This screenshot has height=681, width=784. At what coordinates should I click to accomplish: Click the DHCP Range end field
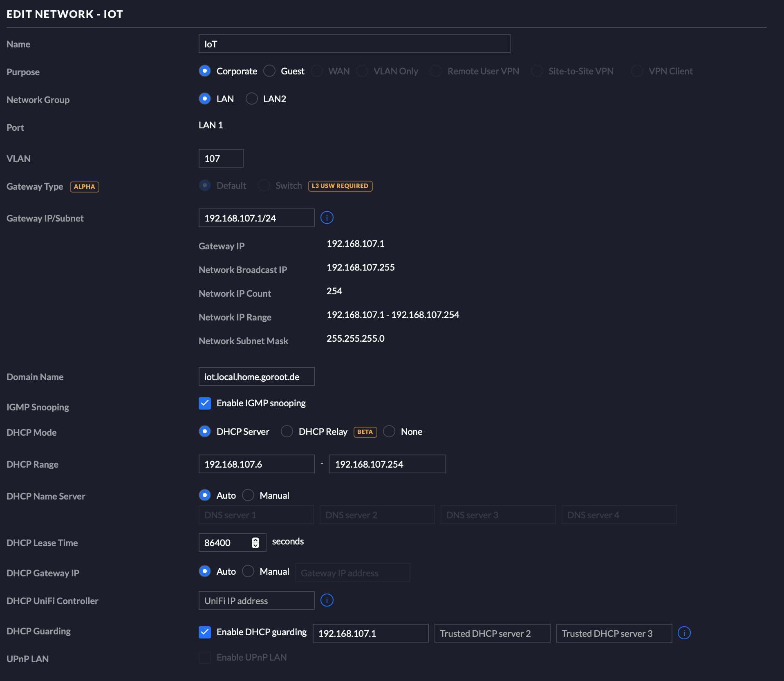pos(388,464)
